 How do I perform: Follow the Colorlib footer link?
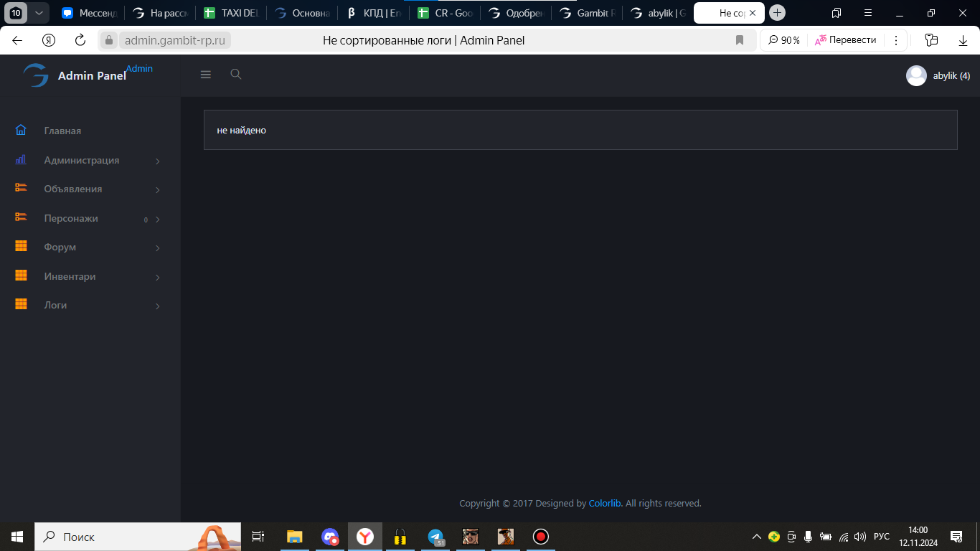[605, 504]
